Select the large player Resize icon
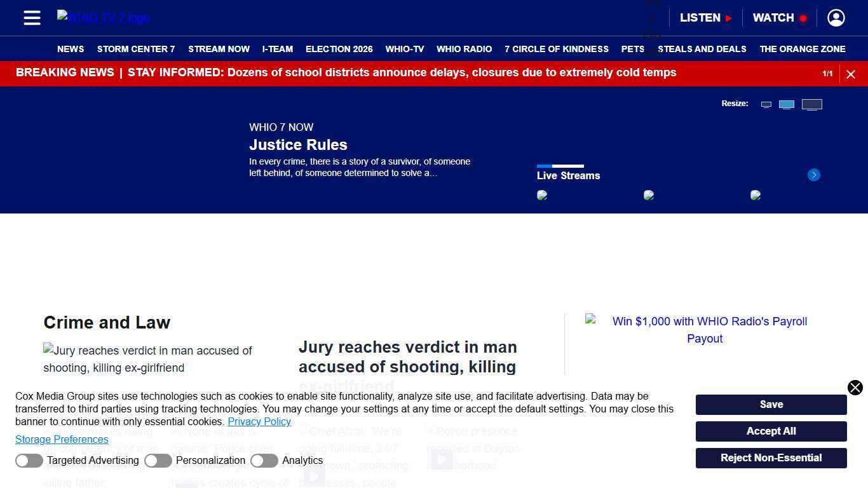The height and width of the screenshot is (488, 868). point(811,104)
